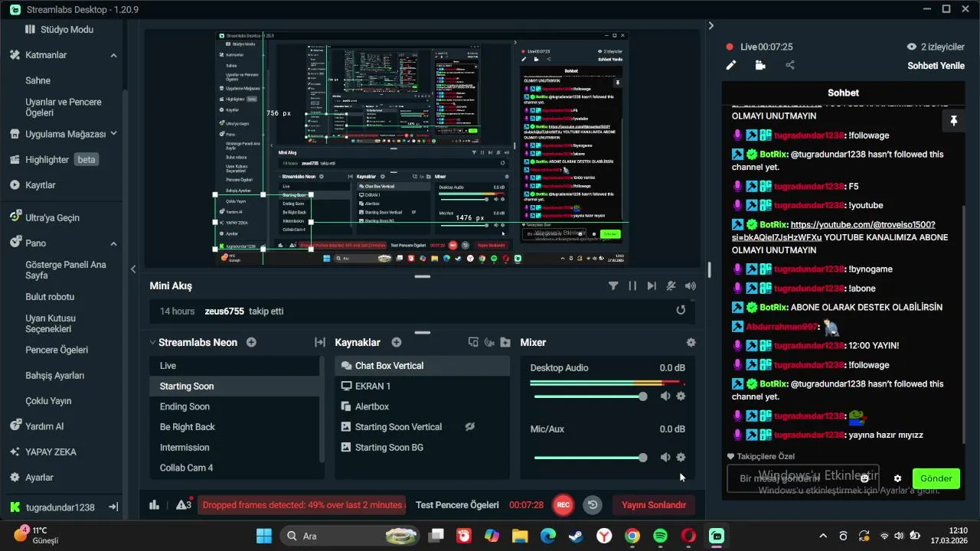Image resolution: width=980 pixels, height=551 pixels.
Task: Log out via arrow beside tugradundar1238
Action: coord(113,507)
